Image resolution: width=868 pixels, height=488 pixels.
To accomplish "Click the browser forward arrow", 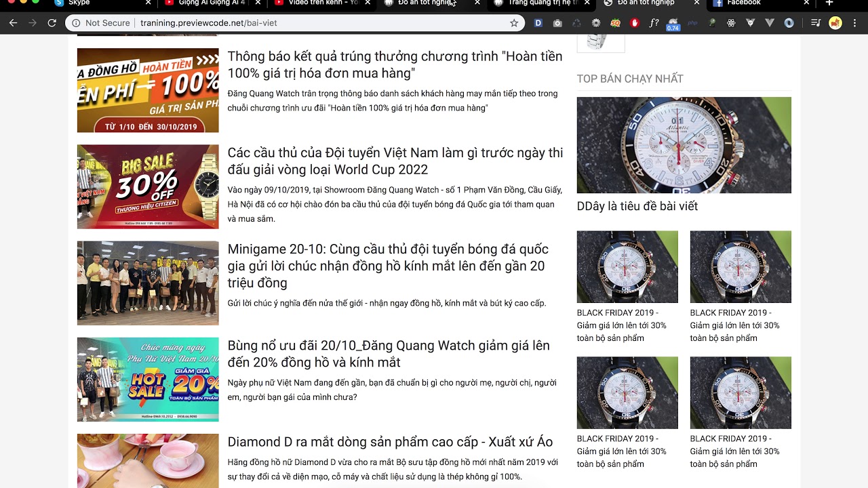I will [33, 23].
